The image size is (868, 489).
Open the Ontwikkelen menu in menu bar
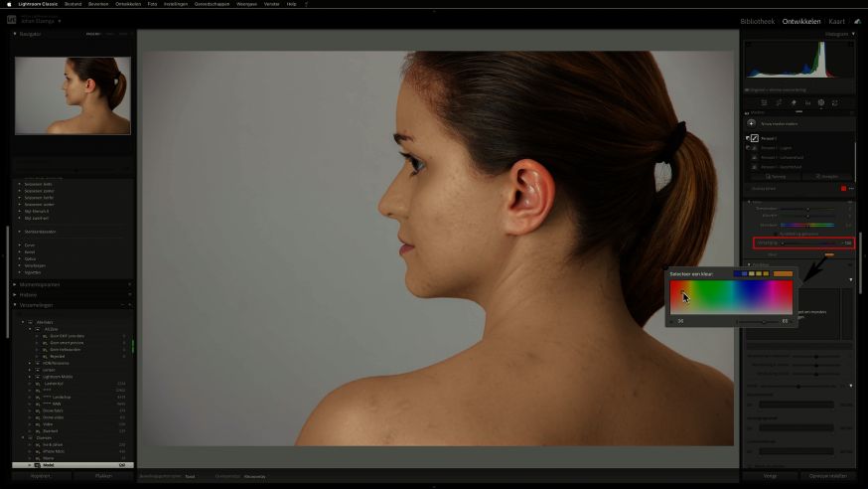coord(127,4)
